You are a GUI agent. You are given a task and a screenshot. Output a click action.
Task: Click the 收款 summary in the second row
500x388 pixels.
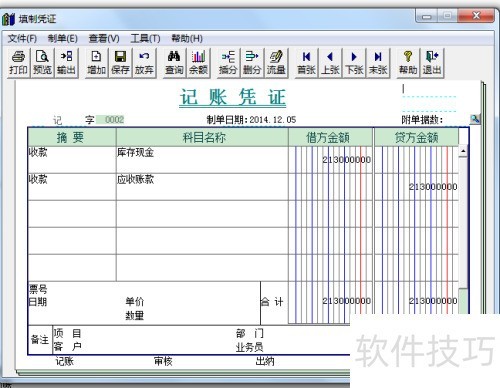point(72,187)
